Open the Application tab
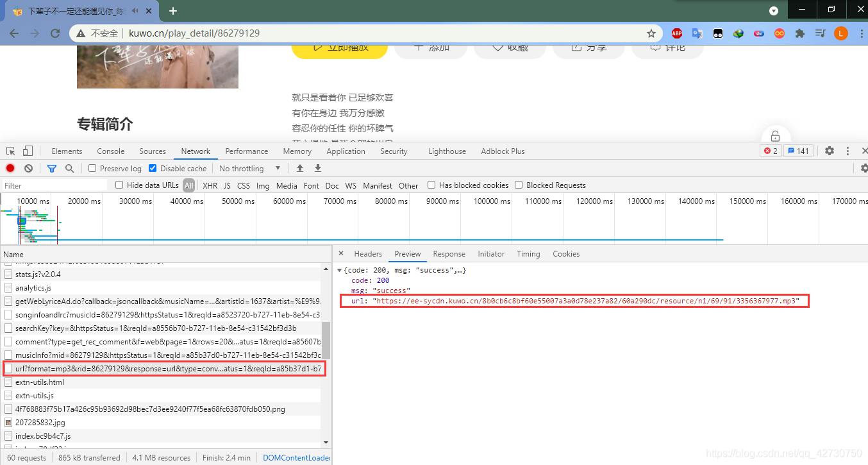 click(346, 151)
